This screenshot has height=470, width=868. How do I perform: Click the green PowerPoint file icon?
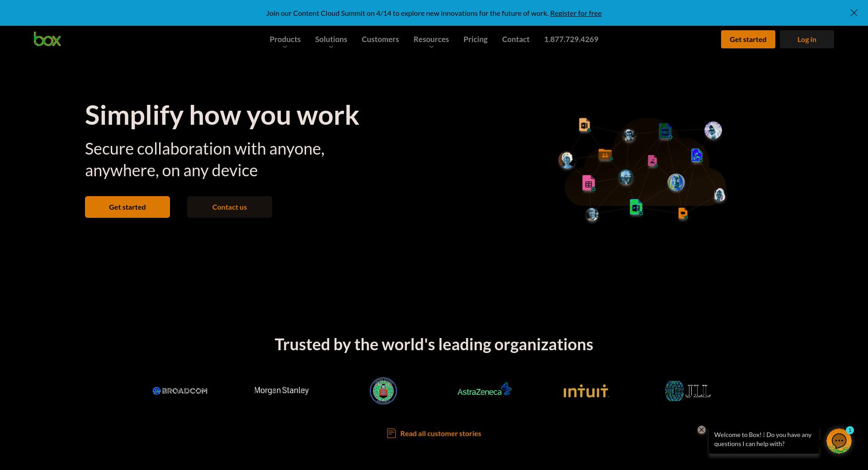click(x=636, y=207)
